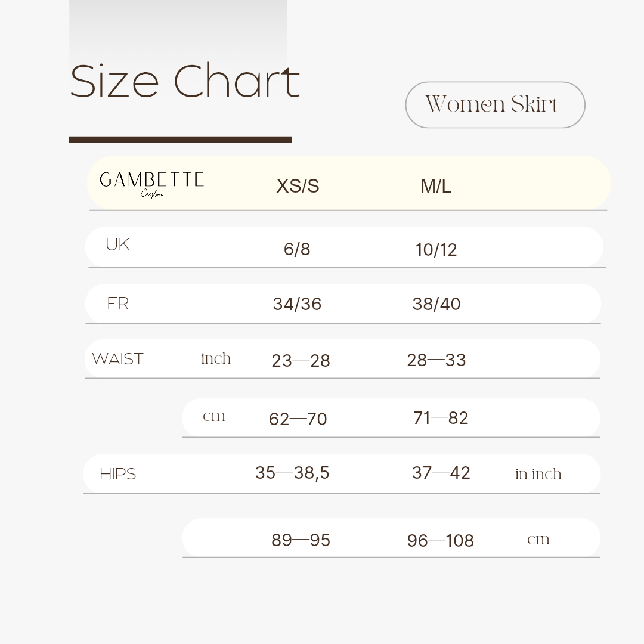Screen dimensions: 644x644
Task: Click the FR 38/40 value
Action: [436, 304]
